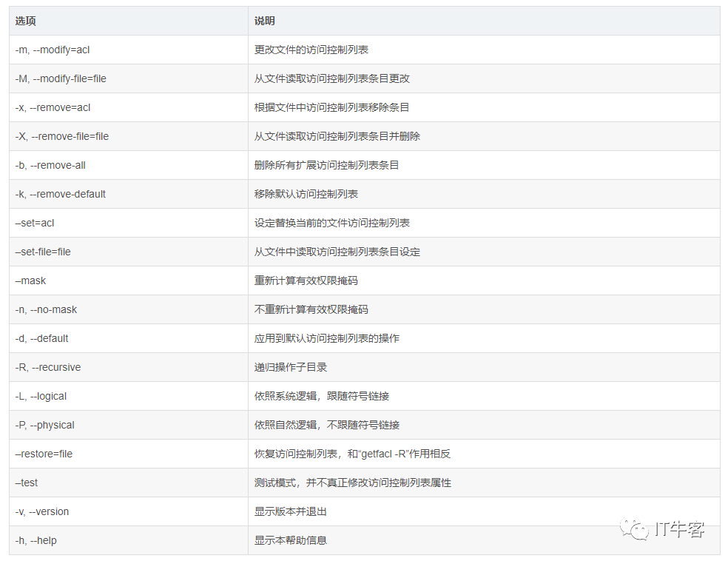Click the text '从文件读取访问控制列表条目更改'
This screenshot has height=561, width=728.
[x=332, y=78]
